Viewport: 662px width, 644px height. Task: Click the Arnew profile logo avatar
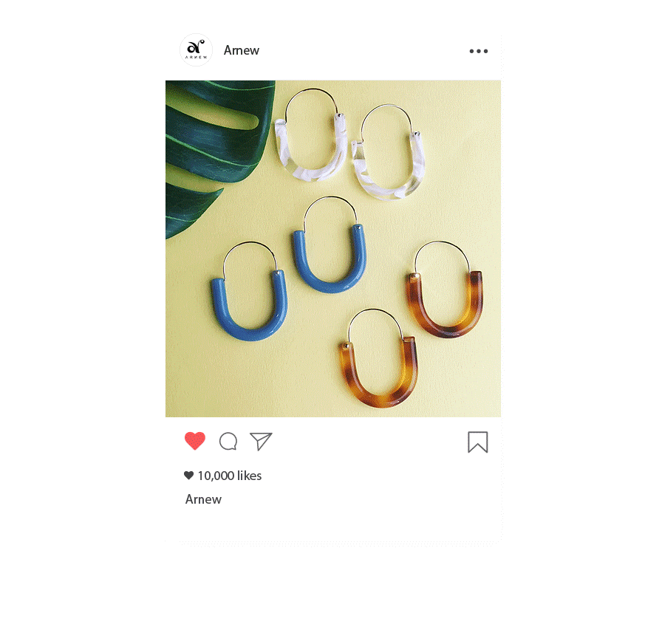point(196,49)
